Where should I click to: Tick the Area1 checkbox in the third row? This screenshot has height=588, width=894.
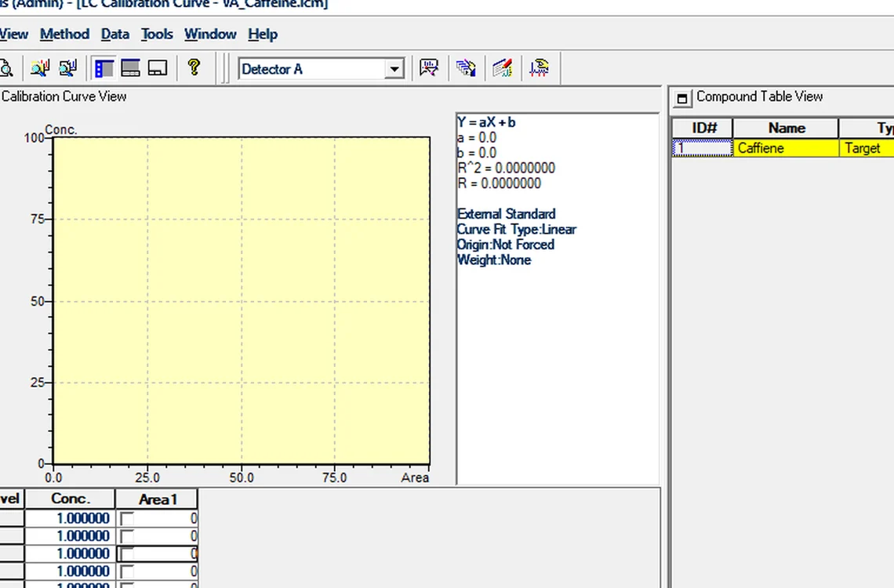(127, 554)
